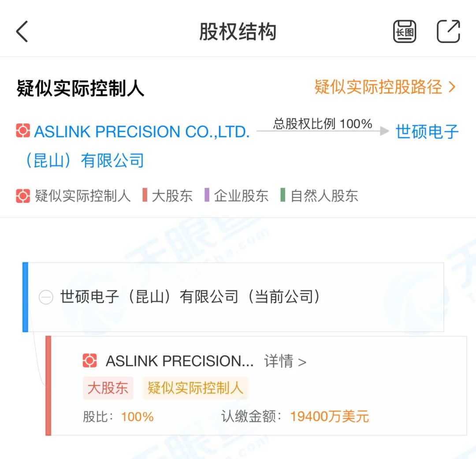Tap the share/export icon
Viewport: 476px width, 459px height.
click(x=448, y=32)
